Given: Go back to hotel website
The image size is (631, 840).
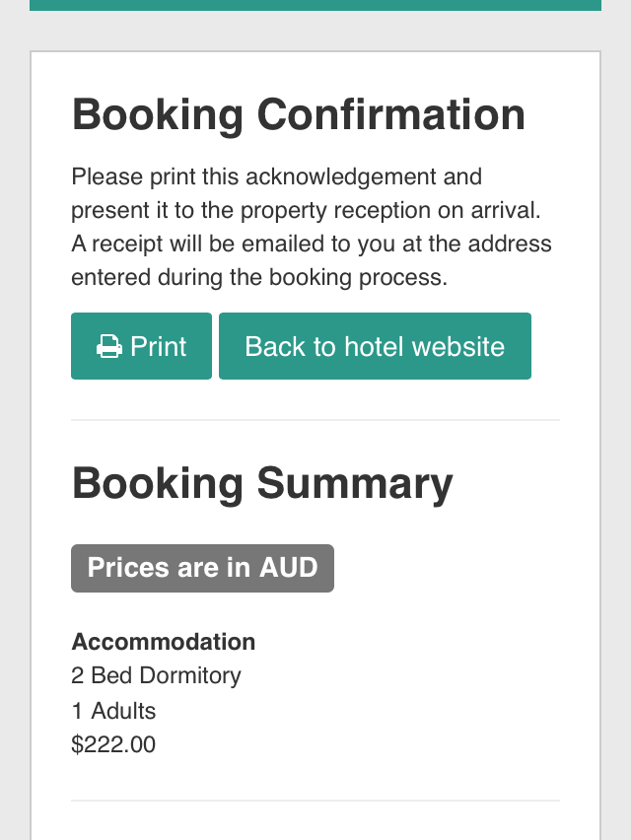Looking at the screenshot, I should pos(375,346).
